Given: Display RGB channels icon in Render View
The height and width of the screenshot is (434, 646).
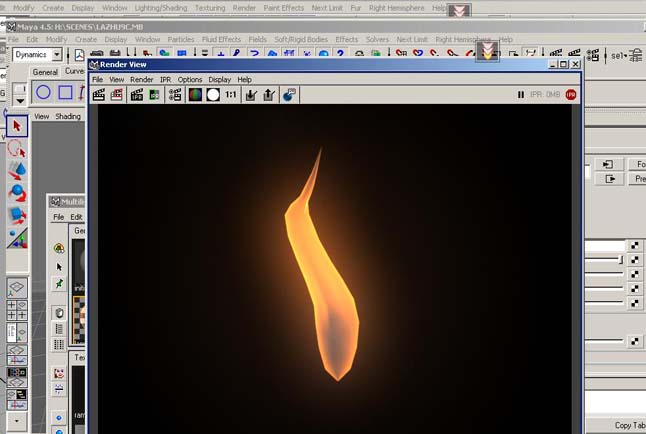Looking at the screenshot, I should click(x=195, y=95).
